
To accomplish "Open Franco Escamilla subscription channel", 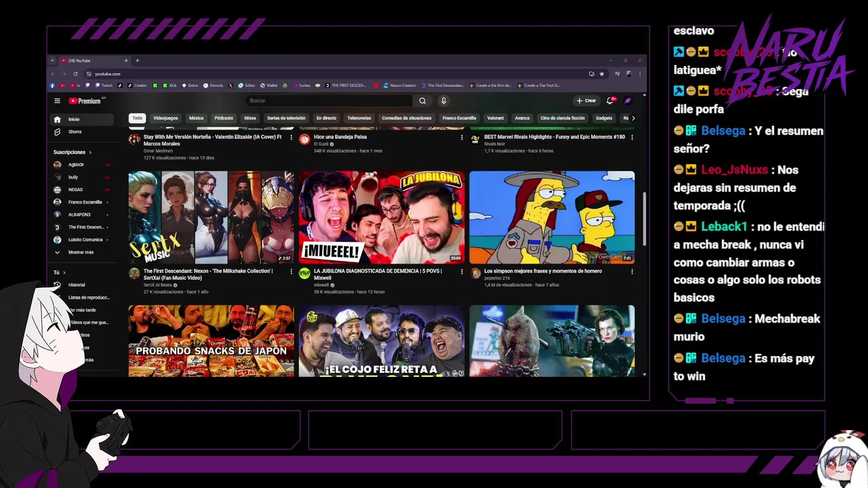I will pyautogui.click(x=83, y=202).
